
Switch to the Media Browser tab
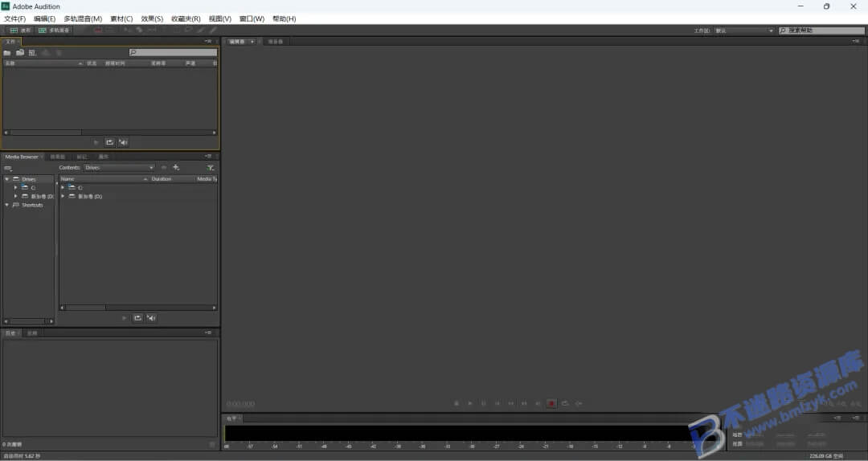pos(22,157)
